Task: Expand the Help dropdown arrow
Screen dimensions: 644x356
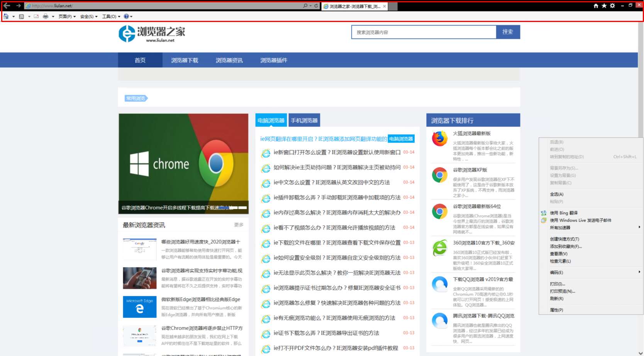Action: (131, 17)
